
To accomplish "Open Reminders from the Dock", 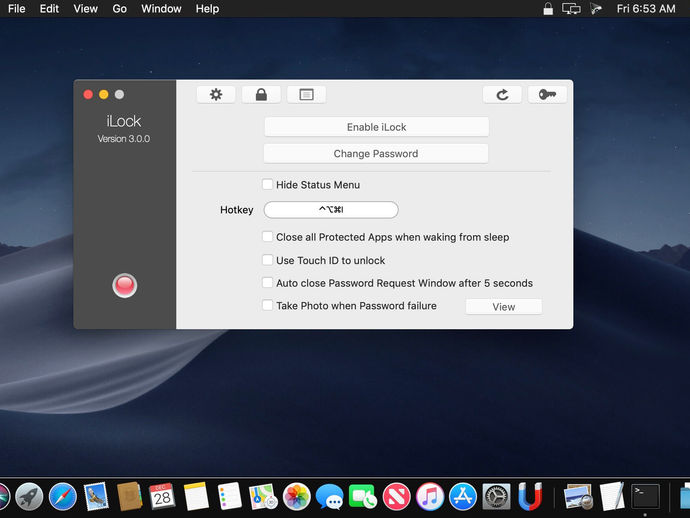I will pyautogui.click(x=229, y=497).
